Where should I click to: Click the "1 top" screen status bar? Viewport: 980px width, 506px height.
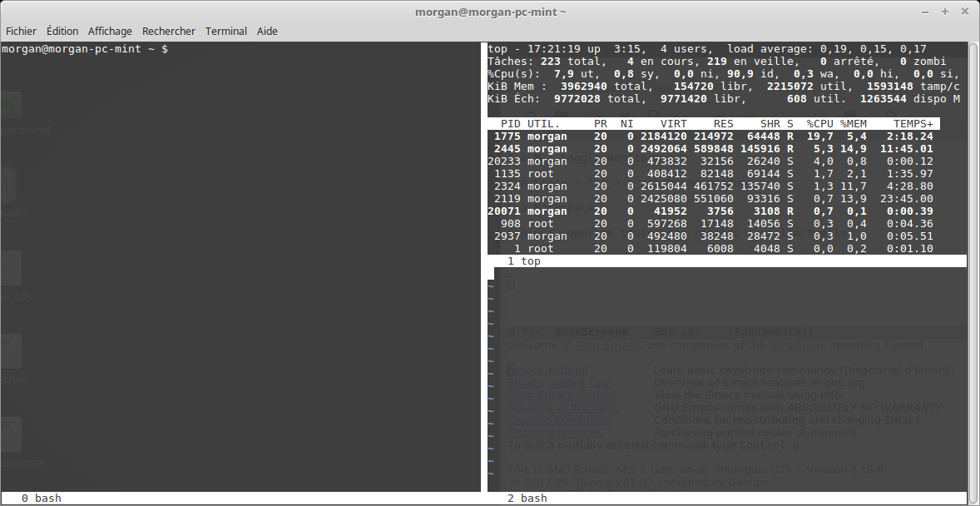pyautogui.click(x=530, y=261)
